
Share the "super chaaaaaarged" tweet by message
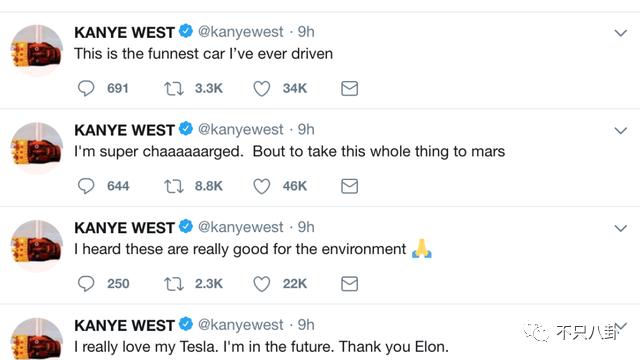pos(349,186)
